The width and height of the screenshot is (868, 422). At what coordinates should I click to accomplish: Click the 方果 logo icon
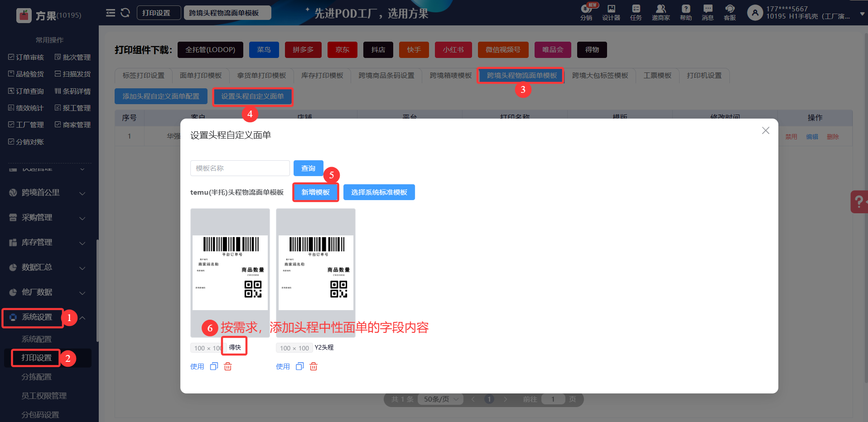24,15
